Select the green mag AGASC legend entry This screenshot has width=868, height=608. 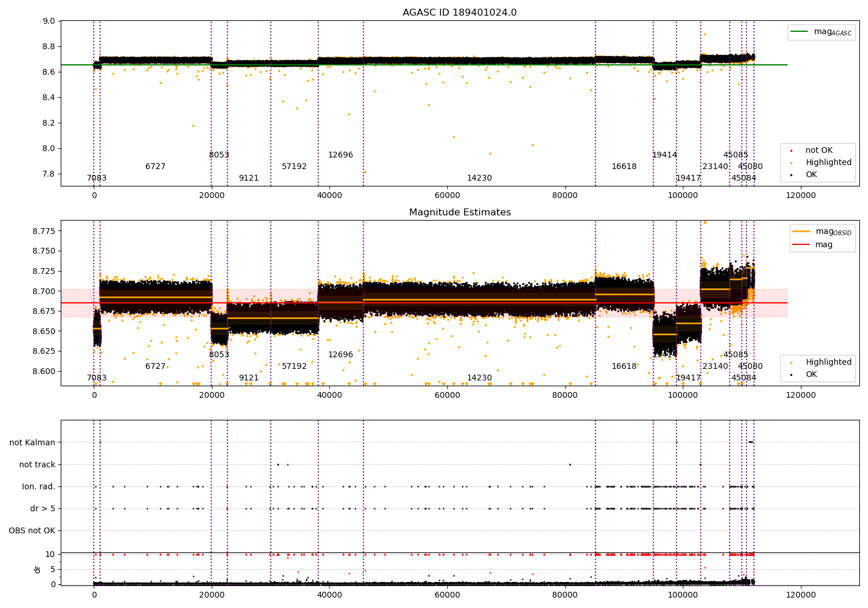[x=822, y=32]
